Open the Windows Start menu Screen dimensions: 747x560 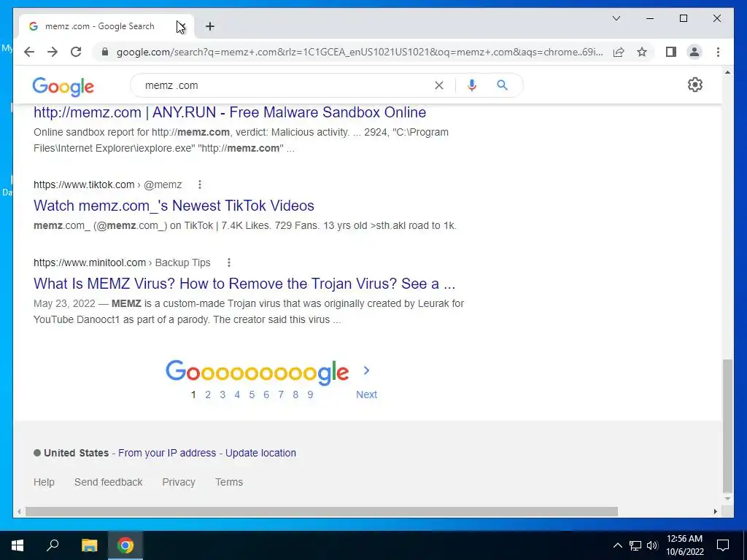(18, 545)
